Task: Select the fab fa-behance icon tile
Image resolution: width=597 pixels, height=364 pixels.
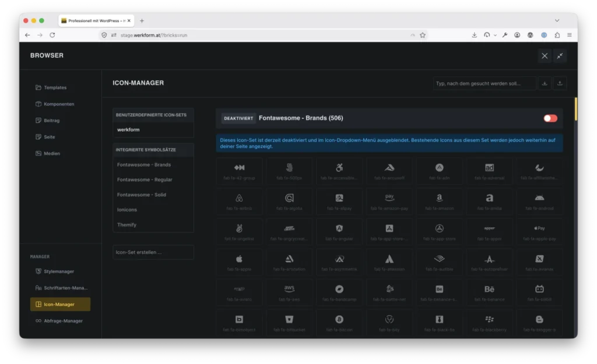Action: 489,293
